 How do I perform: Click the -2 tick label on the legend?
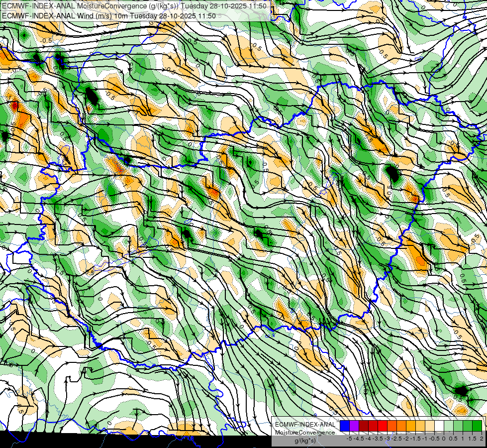[406, 439]
